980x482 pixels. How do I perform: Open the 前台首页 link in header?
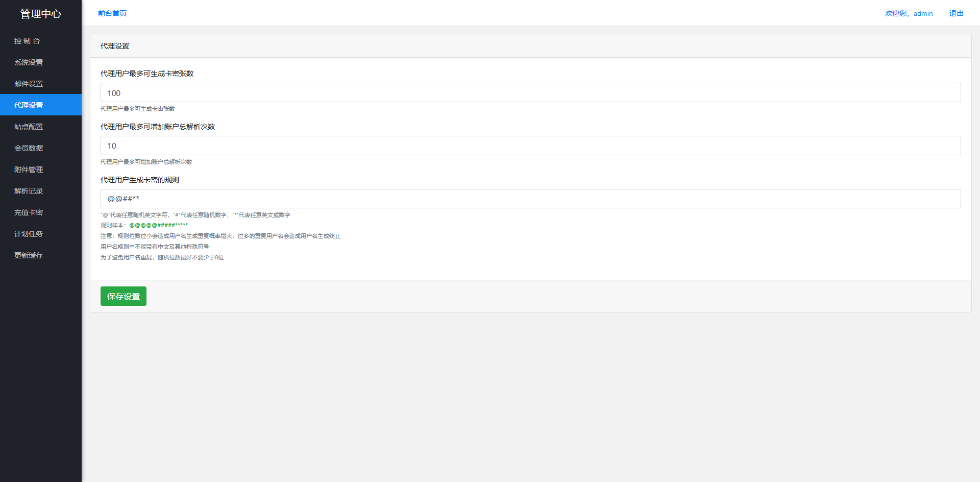coord(112,13)
